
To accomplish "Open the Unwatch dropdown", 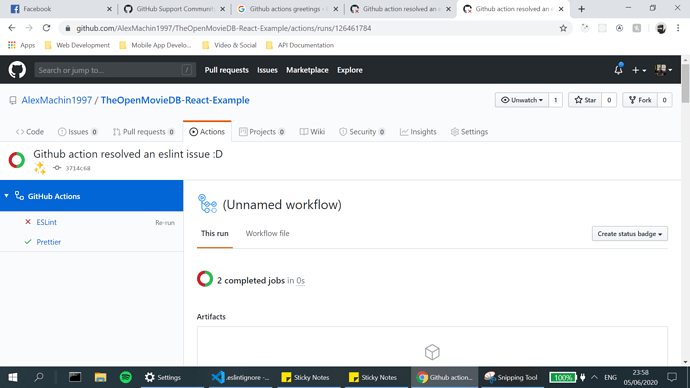I will pos(522,100).
